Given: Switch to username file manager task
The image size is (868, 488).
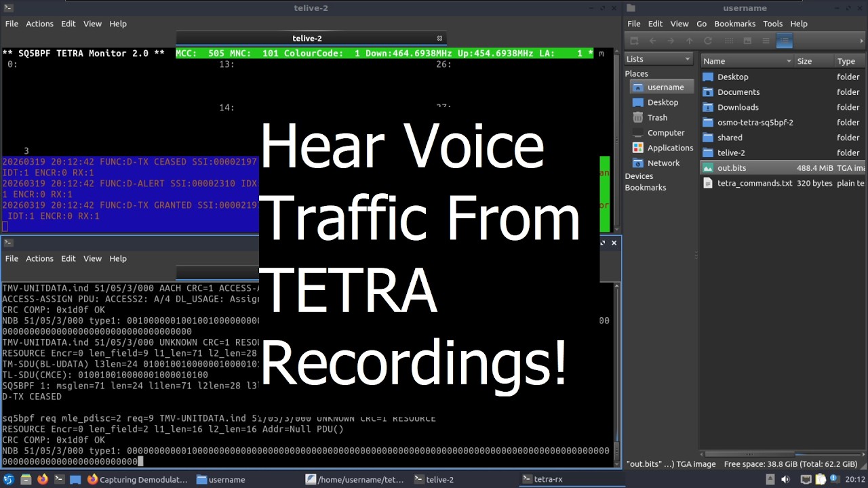Looking at the screenshot, I should tap(221, 479).
